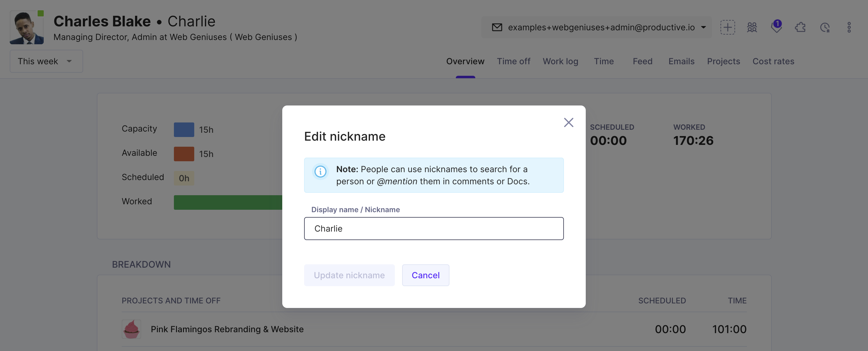Click the Managing Director job title line
This screenshot has width=868, height=351.
175,37
